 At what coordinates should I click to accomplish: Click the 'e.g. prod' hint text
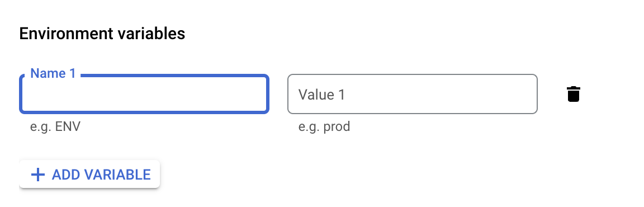(324, 126)
